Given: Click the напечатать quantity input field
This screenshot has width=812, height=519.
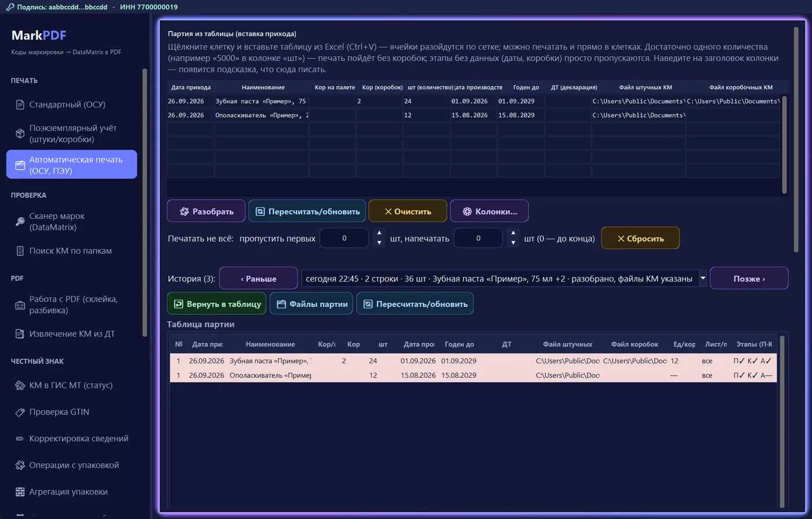Looking at the screenshot, I should pyautogui.click(x=478, y=238).
